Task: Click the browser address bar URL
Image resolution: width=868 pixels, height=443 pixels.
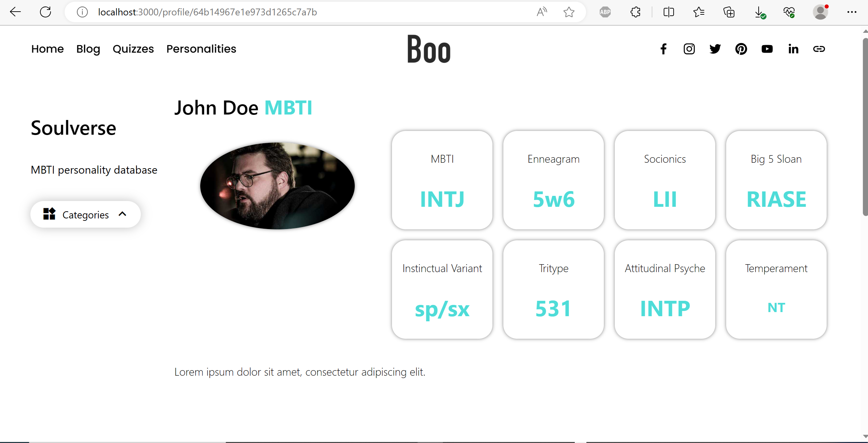Action: 207,12
